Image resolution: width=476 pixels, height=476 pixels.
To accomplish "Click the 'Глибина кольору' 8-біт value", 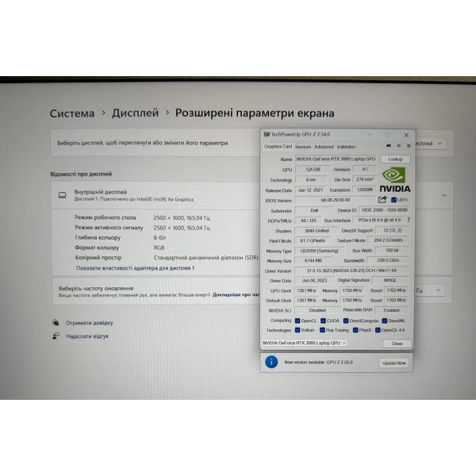I will click(159, 237).
